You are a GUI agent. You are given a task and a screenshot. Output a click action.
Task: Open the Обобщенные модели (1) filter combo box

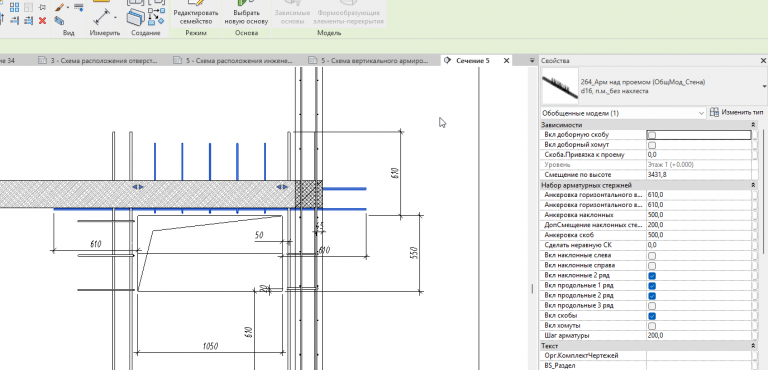coord(624,113)
